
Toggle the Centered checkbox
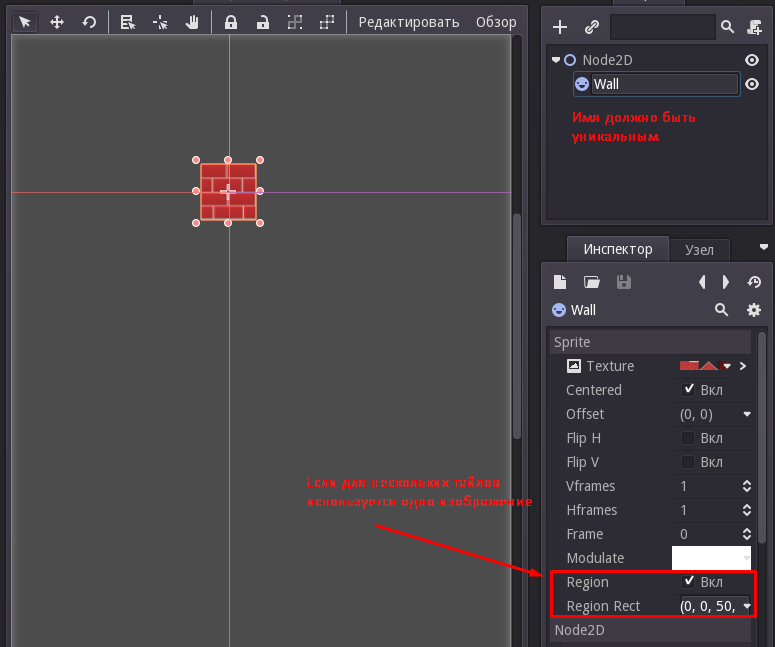[x=688, y=389]
